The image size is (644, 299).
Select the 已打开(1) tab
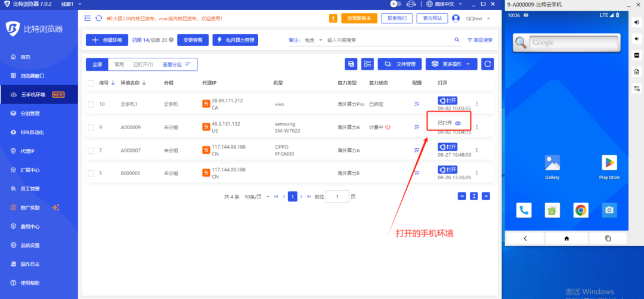tap(143, 64)
